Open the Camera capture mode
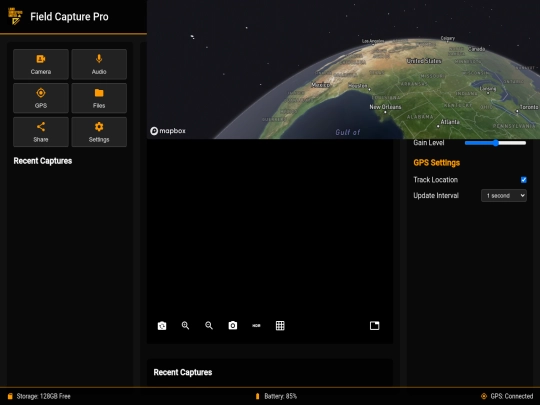This screenshot has width=540, height=405. tap(41, 64)
